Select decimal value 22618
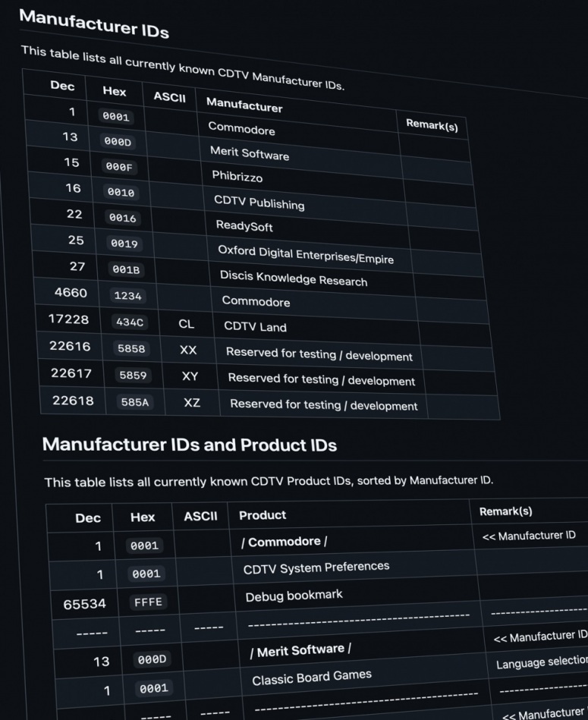The width and height of the screenshot is (588, 720). point(74,401)
